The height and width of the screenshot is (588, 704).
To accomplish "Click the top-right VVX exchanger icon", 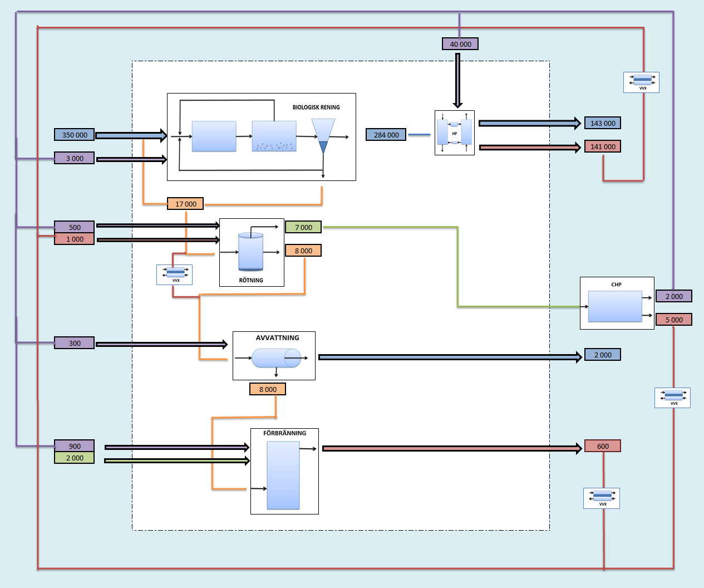I will point(641,82).
